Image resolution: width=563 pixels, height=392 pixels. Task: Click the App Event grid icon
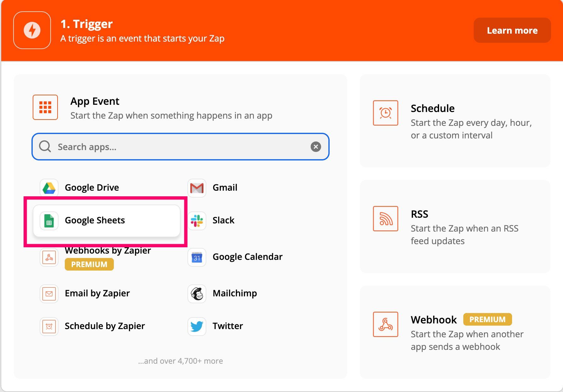[45, 107]
